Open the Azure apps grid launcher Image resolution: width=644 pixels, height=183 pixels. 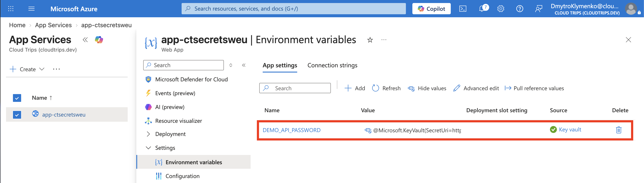(11, 9)
